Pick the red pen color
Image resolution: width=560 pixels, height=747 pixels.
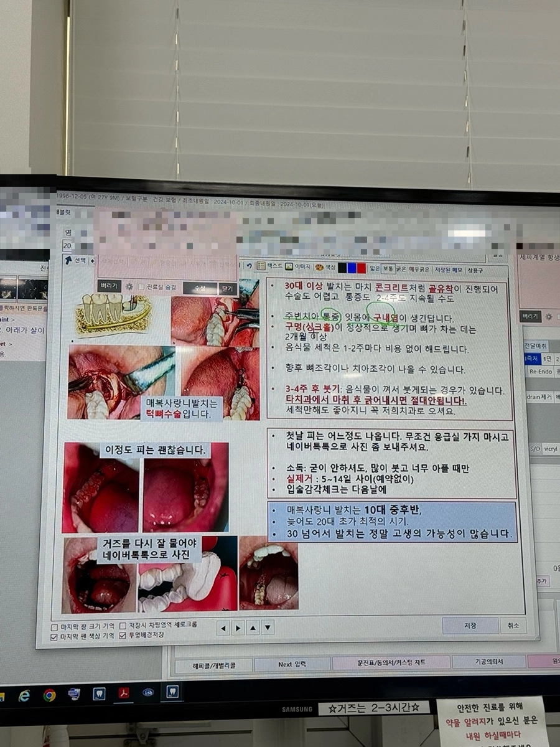pyautogui.click(x=362, y=268)
